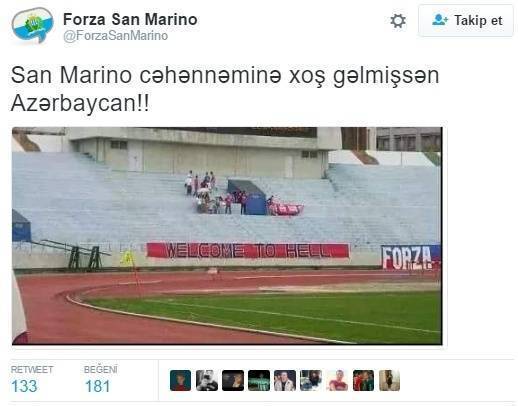
Task: Open the first liker avatar in blue
Action: pyautogui.click(x=180, y=380)
